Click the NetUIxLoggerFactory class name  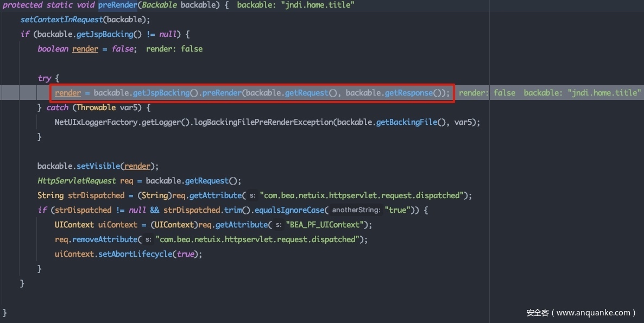point(96,122)
